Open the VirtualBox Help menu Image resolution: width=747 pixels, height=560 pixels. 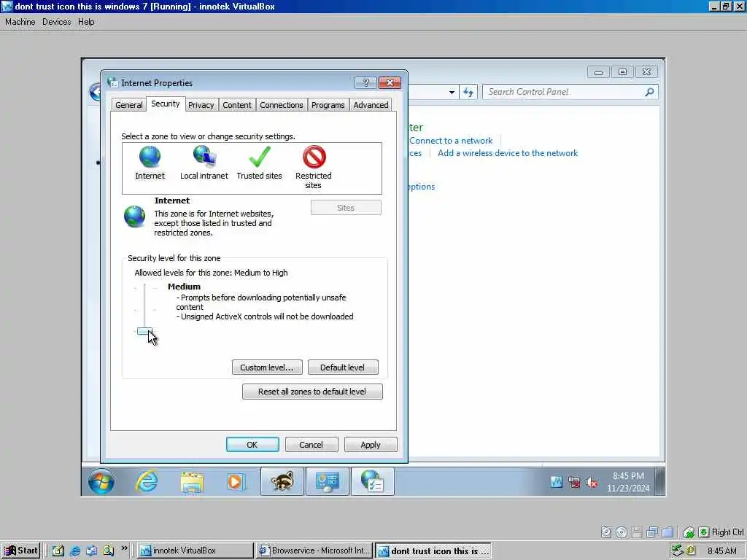tap(86, 22)
